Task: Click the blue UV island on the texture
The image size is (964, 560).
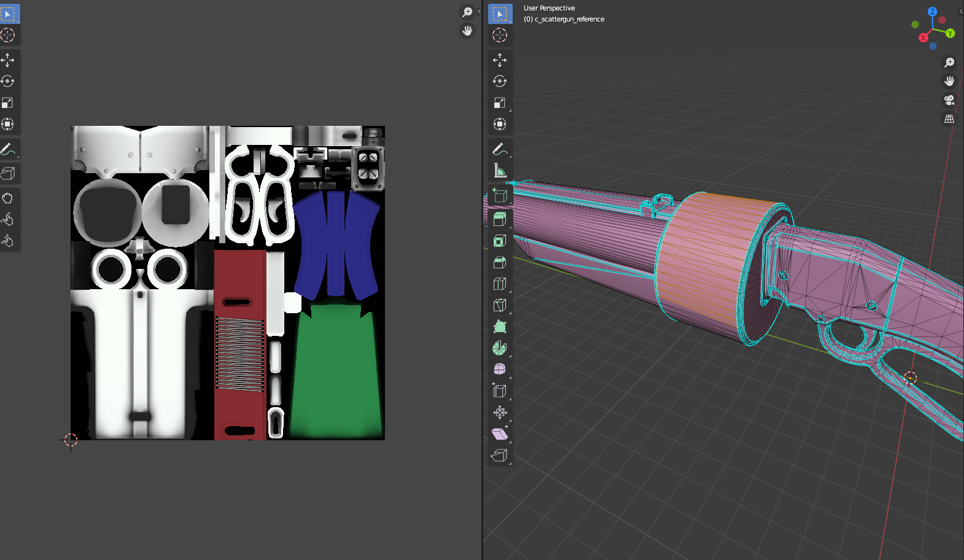Action: 336,244
